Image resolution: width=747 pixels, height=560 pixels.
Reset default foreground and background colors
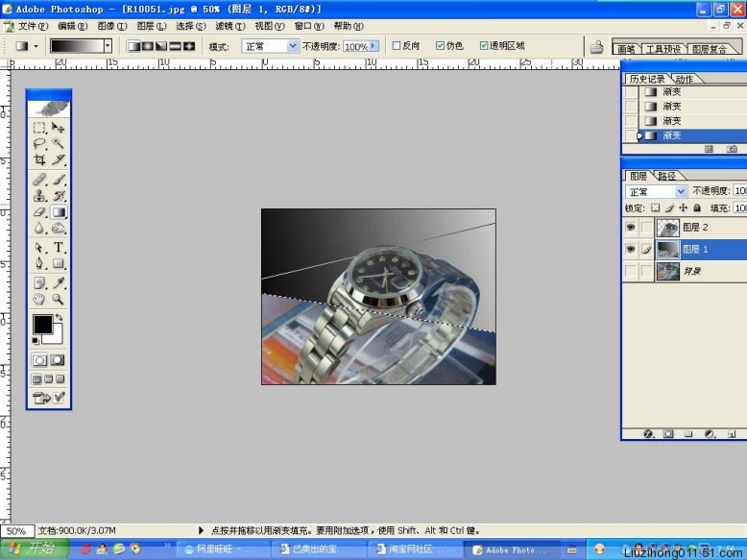tap(36, 340)
